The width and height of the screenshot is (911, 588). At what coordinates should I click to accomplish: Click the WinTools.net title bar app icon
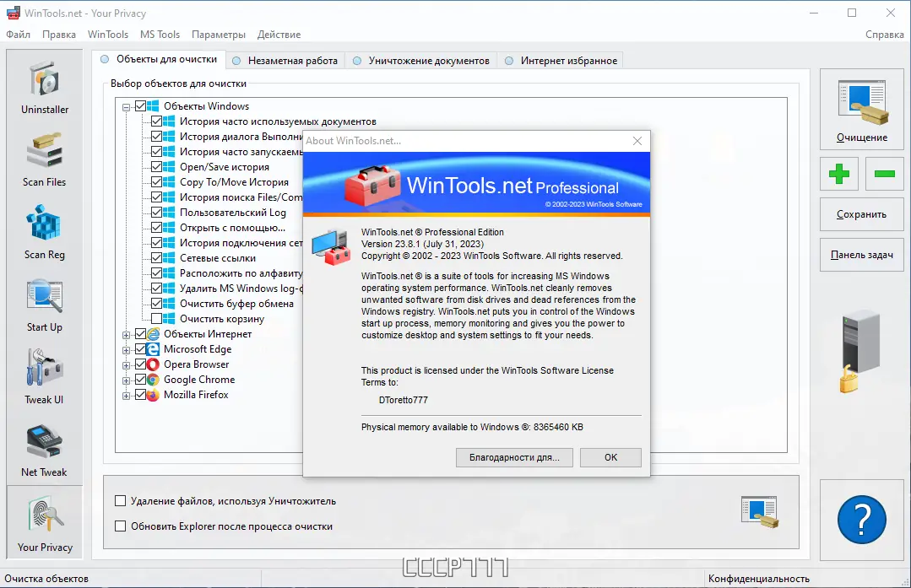[13, 13]
